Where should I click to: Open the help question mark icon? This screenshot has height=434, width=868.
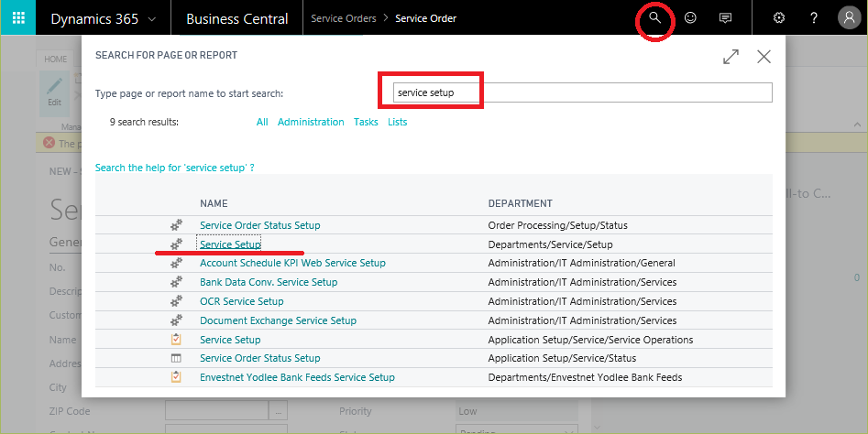click(x=814, y=17)
